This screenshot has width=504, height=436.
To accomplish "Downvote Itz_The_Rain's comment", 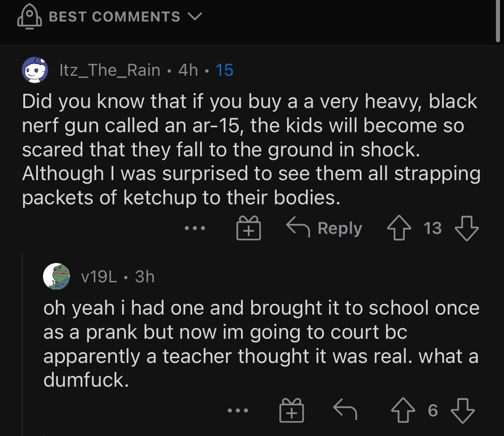I will (x=466, y=229).
